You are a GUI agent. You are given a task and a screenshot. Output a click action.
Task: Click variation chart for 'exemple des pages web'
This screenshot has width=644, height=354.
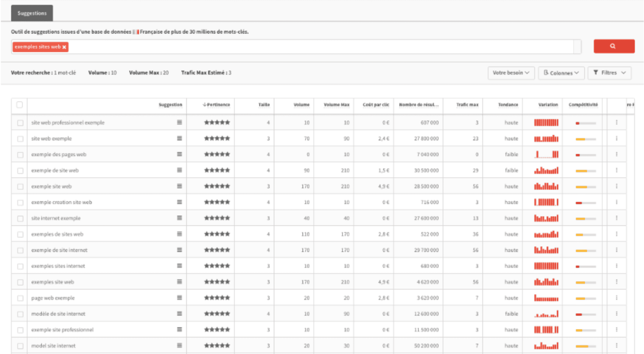coord(546,154)
